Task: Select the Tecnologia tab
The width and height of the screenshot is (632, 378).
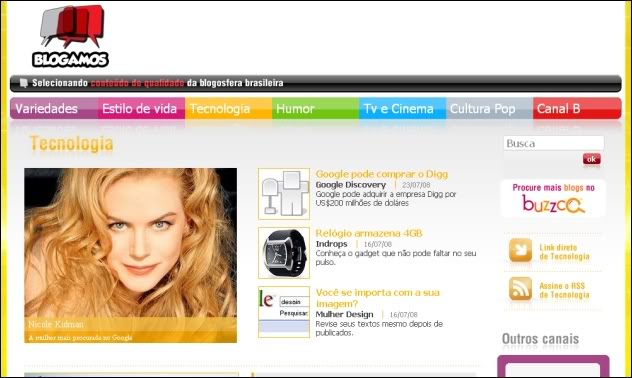Action: click(x=229, y=108)
